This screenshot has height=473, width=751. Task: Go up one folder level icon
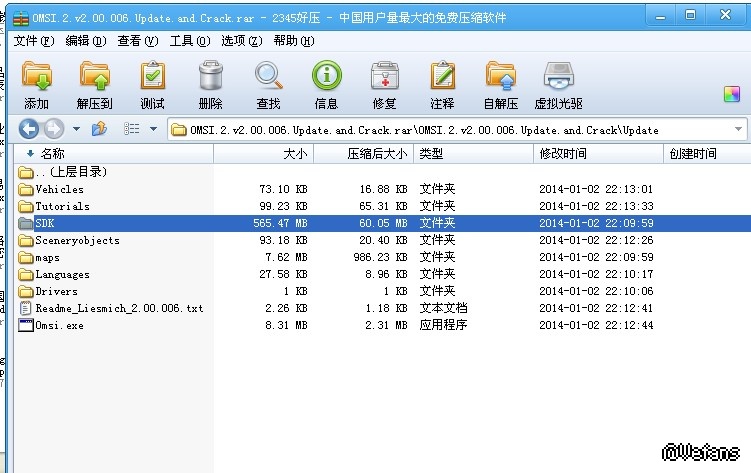(99, 128)
